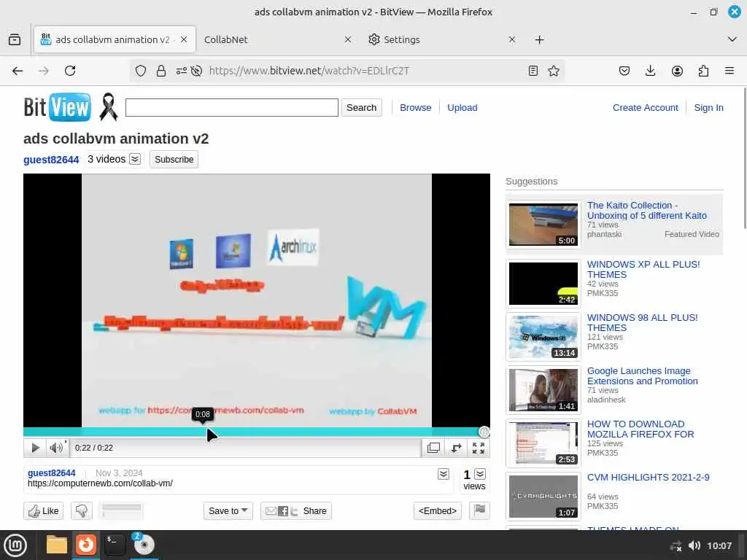This screenshot has height=560, width=747.
Task: Play the video with the play button
Action: click(x=35, y=448)
